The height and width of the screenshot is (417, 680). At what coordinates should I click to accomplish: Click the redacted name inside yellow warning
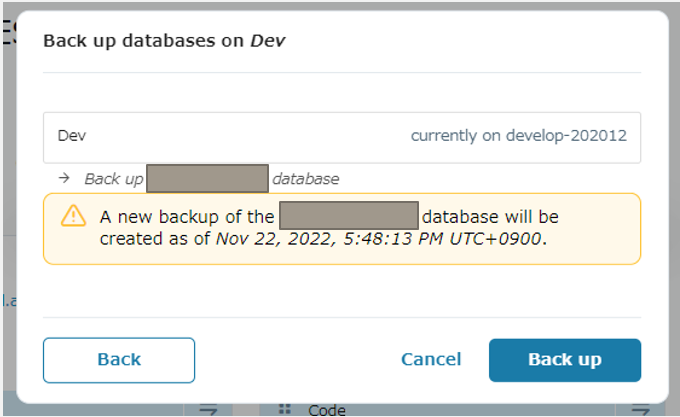[x=349, y=215]
